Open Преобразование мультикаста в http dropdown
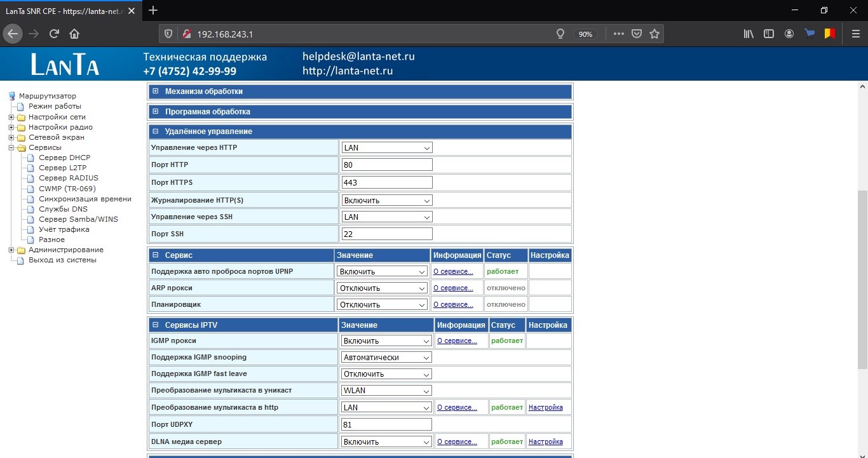 pyautogui.click(x=387, y=408)
